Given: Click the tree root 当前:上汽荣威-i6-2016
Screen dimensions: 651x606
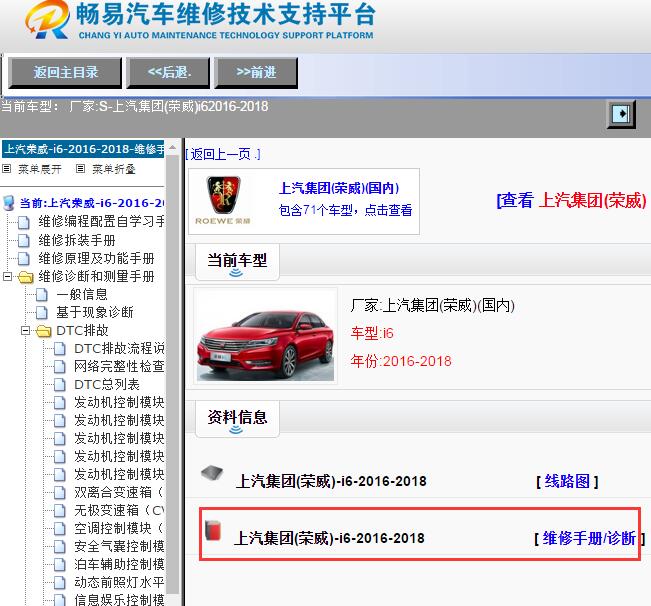Looking at the screenshot, I should tap(91, 203).
